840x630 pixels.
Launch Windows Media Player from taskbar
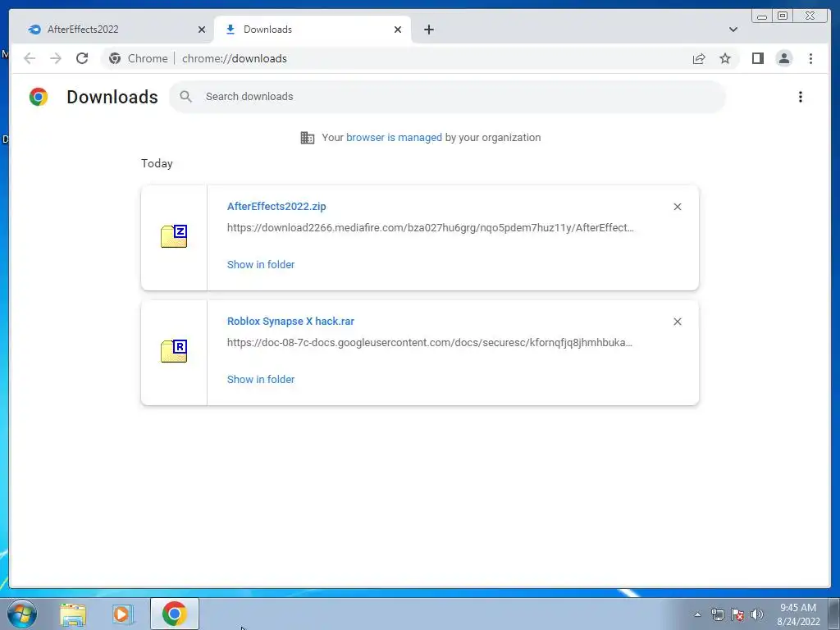122,614
